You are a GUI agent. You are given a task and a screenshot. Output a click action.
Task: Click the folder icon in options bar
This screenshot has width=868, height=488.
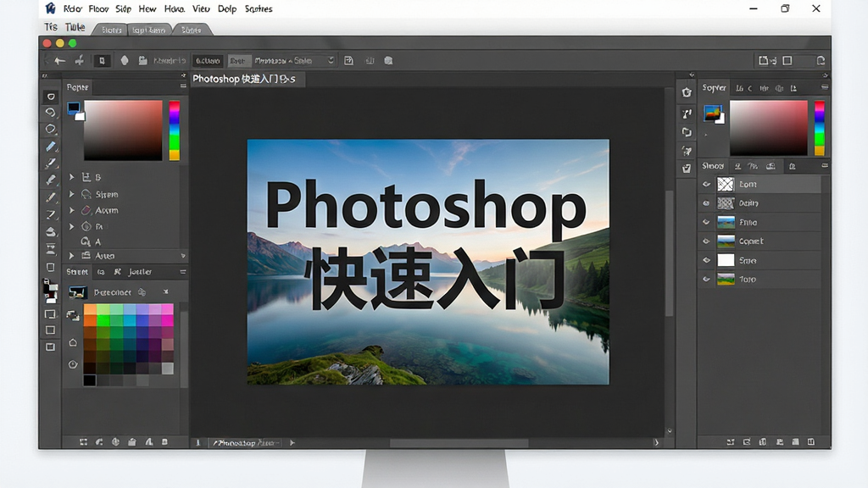[x=142, y=61]
